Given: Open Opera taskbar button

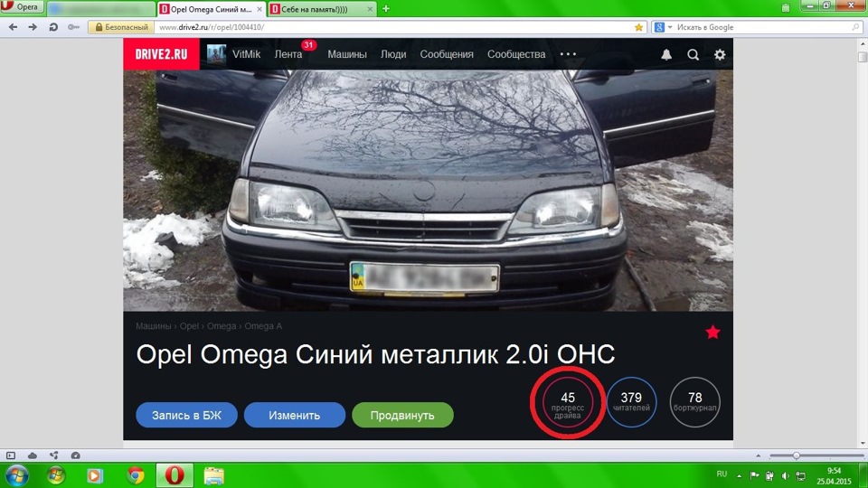Looking at the screenshot, I should click(x=175, y=475).
